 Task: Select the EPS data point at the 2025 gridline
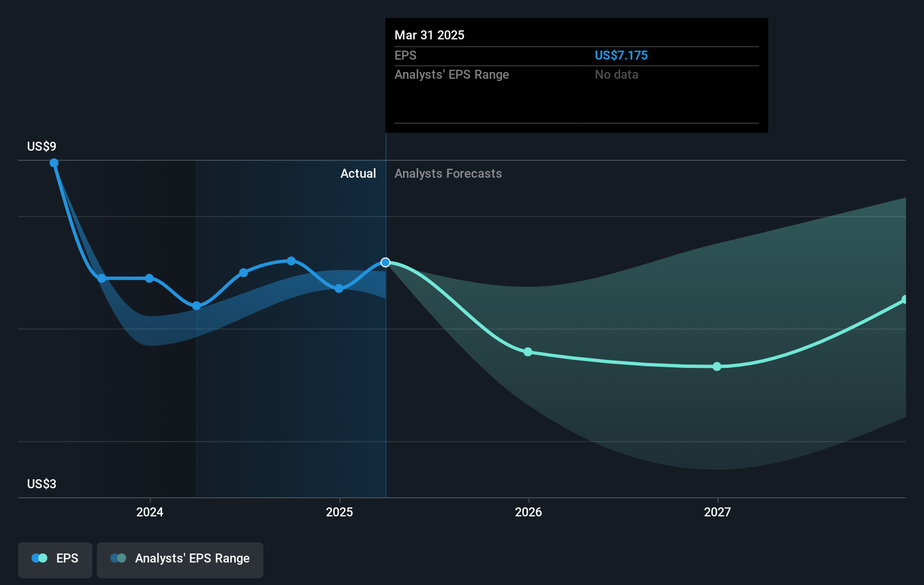pyautogui.click(x=339, y=289)
